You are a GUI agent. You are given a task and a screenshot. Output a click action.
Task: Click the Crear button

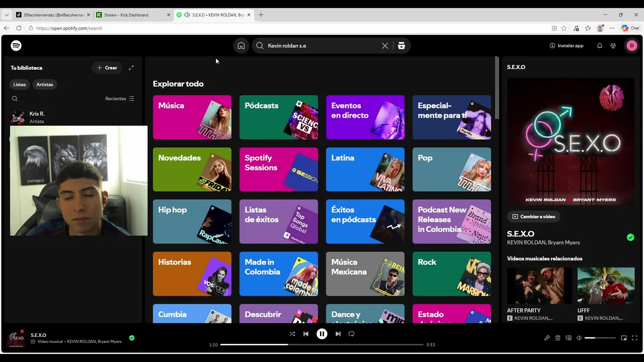click(x=107, y=68)
